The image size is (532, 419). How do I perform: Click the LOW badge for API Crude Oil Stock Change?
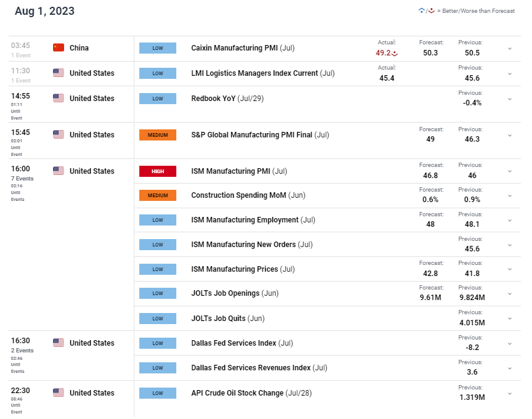point(158,393)
